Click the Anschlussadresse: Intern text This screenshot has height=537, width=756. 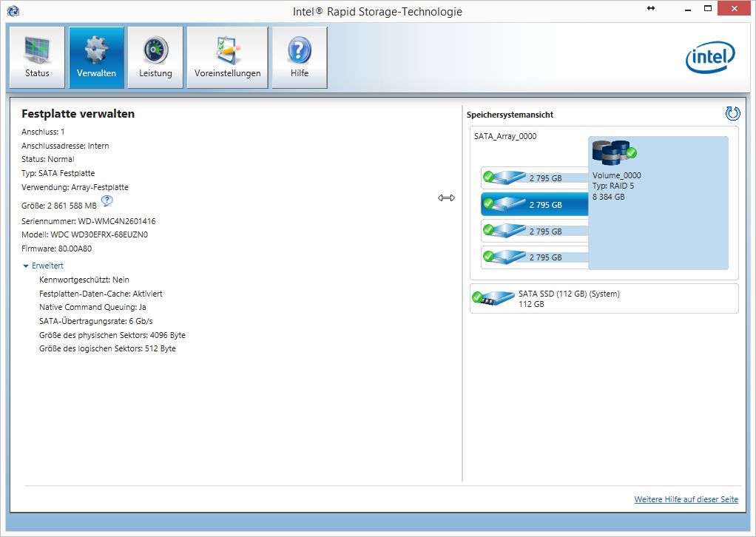pyautogui.click(x=65, y=146)
